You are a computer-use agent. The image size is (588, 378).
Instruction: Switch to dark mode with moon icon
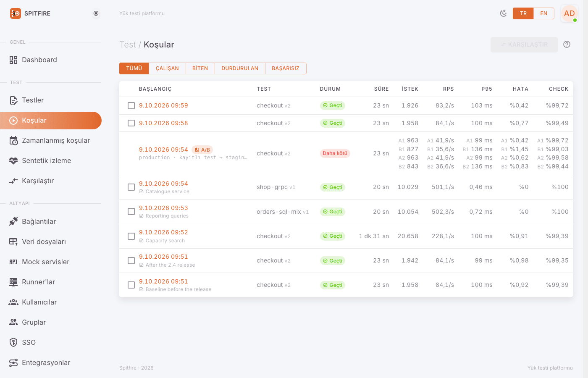(x=503, y=13)
